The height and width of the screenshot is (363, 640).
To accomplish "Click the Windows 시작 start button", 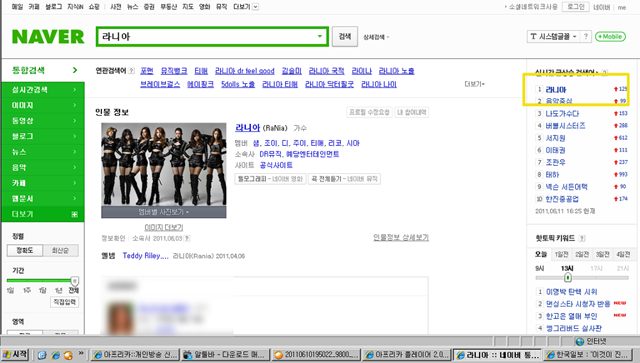I will 15,354.
